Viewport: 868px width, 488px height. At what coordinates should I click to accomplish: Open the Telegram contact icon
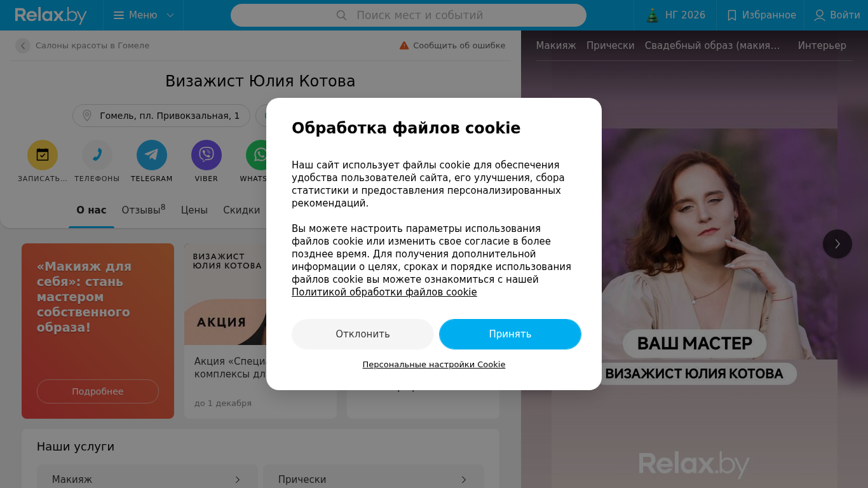tap(152, 154)
